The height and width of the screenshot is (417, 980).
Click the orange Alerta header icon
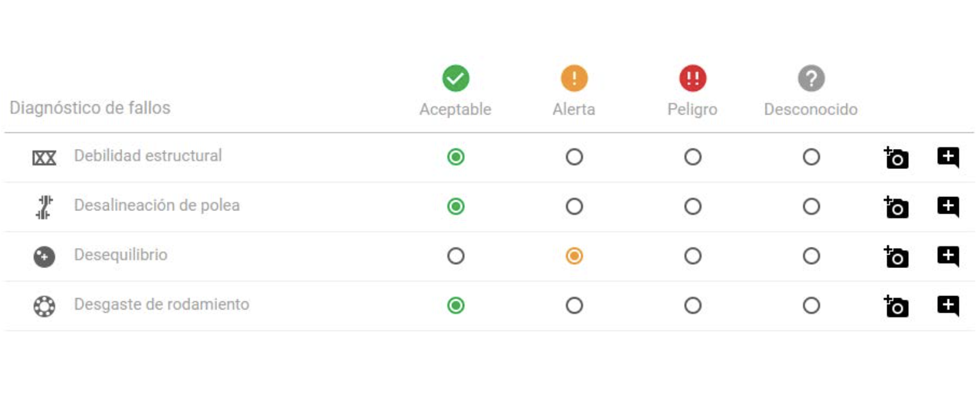tap(574, 79)
